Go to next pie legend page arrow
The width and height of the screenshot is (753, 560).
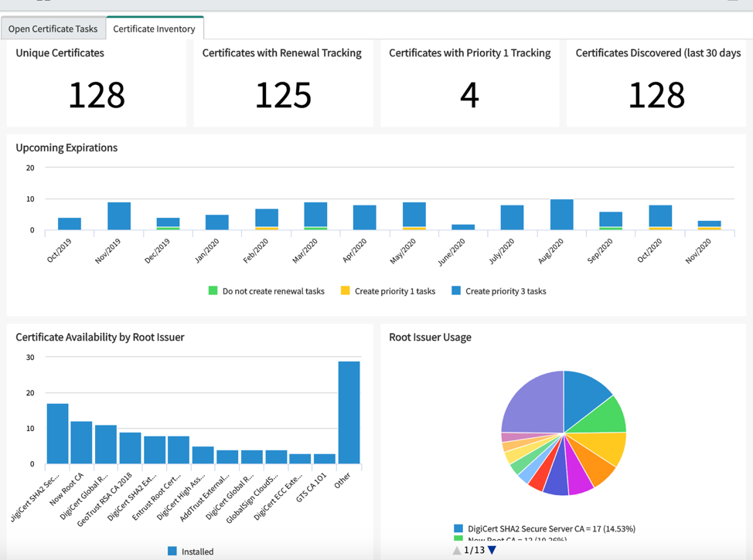[x=491, y=551]
